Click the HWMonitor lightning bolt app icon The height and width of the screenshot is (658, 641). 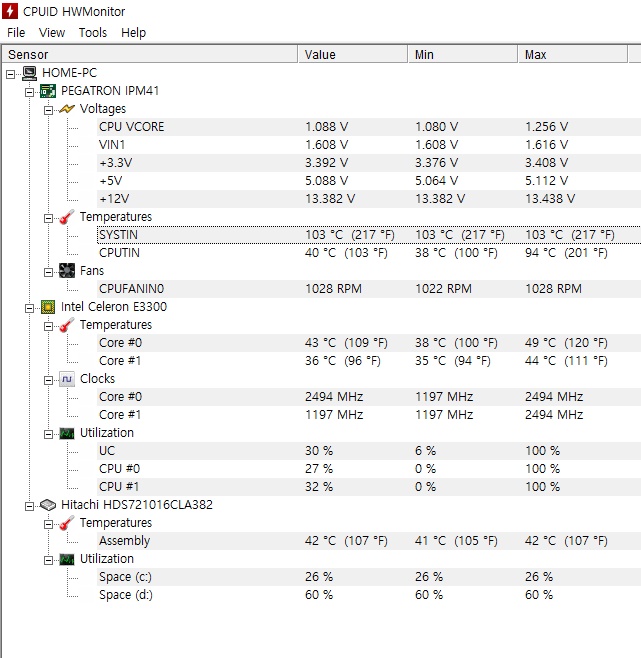pos(10,11)
